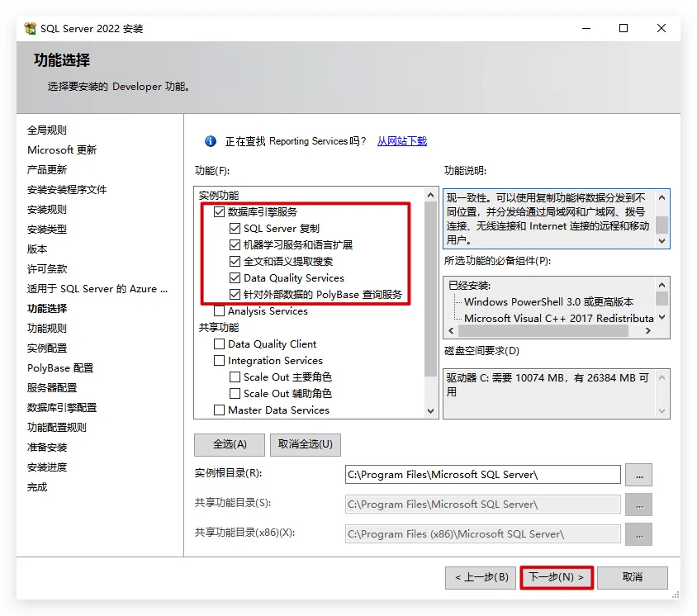Select 实例配置 step in sidebar
This screenshot has width=697, height=616.
click(x=47, y=348)
